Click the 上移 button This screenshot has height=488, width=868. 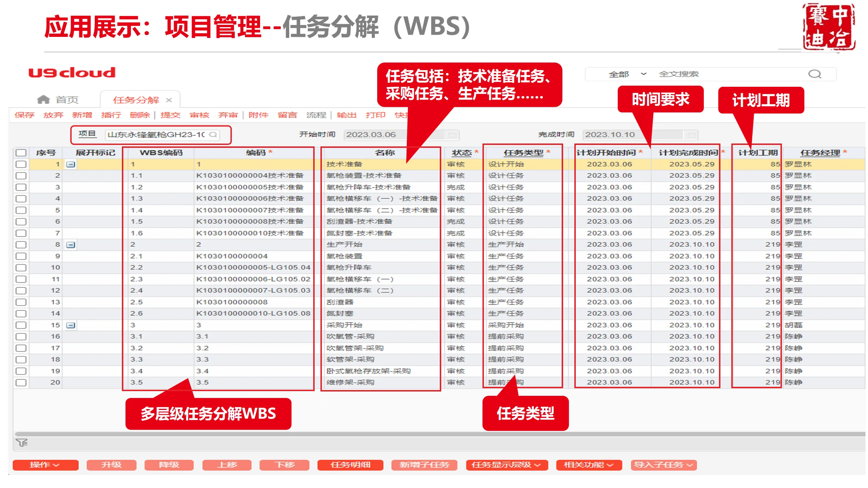click(x=227, y=465)
